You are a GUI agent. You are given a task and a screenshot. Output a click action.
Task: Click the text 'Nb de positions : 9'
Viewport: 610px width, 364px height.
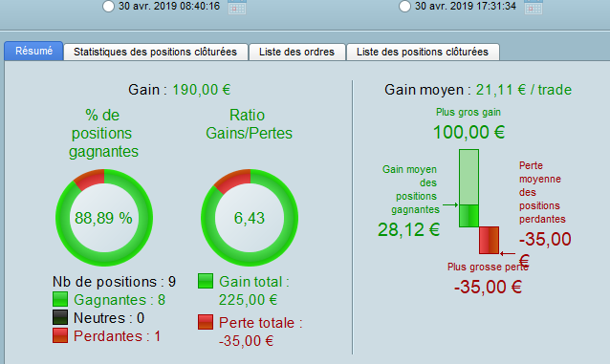[114, 282]
